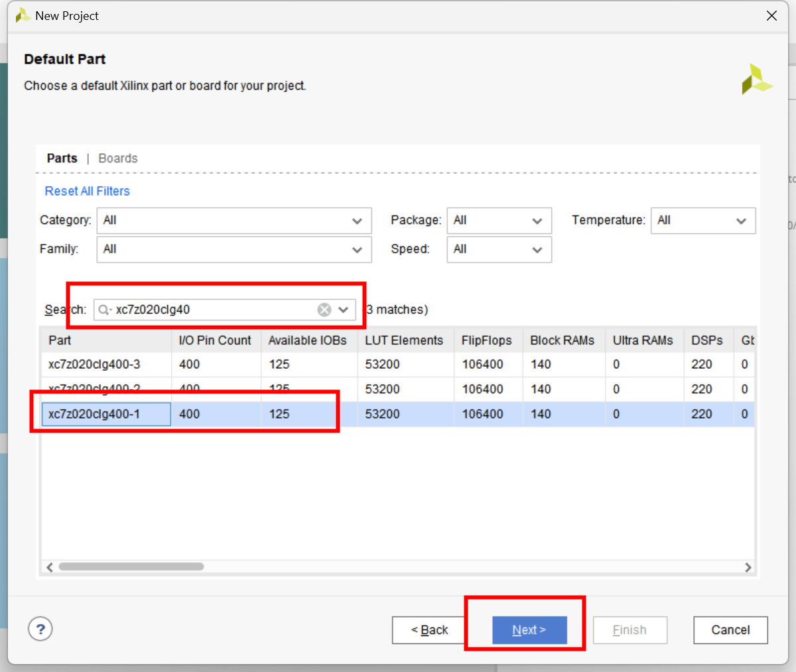Viewport: 796px width, 672px height.
Task: Sort by DSPs column header
Action: (708, 340)
